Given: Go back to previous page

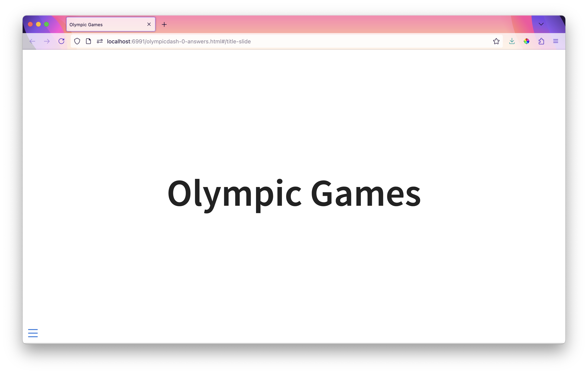Looking at the screenshot, I should (32, 41).
